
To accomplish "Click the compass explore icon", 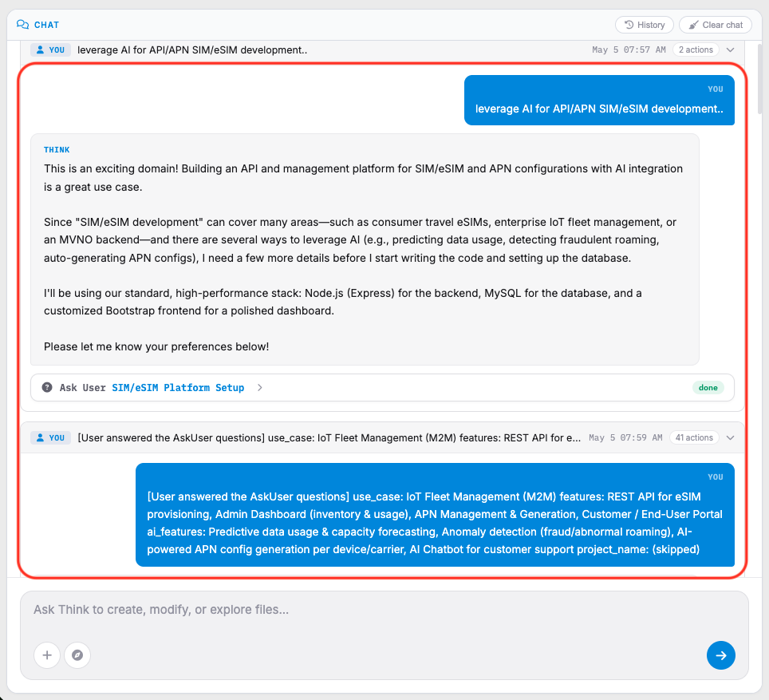I will pos(77,655).
